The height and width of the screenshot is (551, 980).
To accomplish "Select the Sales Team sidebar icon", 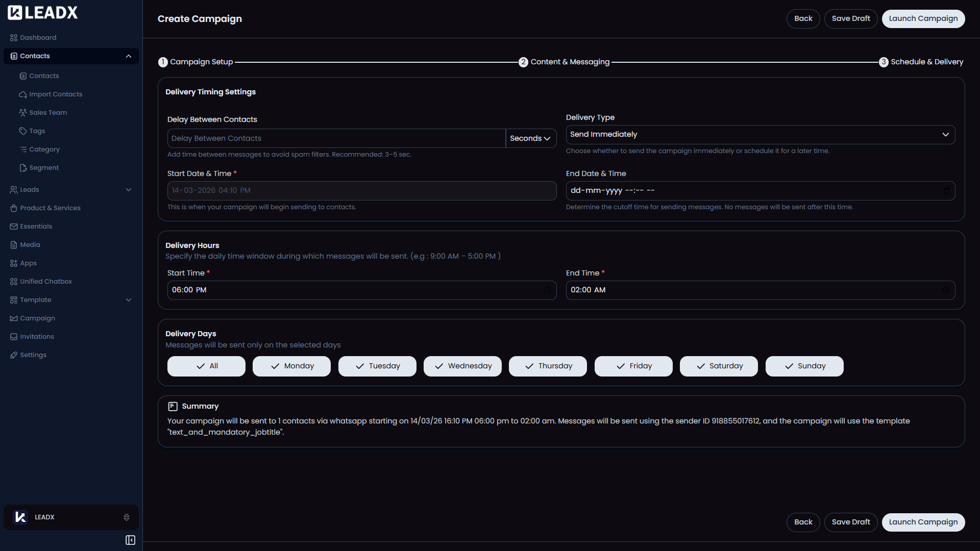I will click(22, 112).
